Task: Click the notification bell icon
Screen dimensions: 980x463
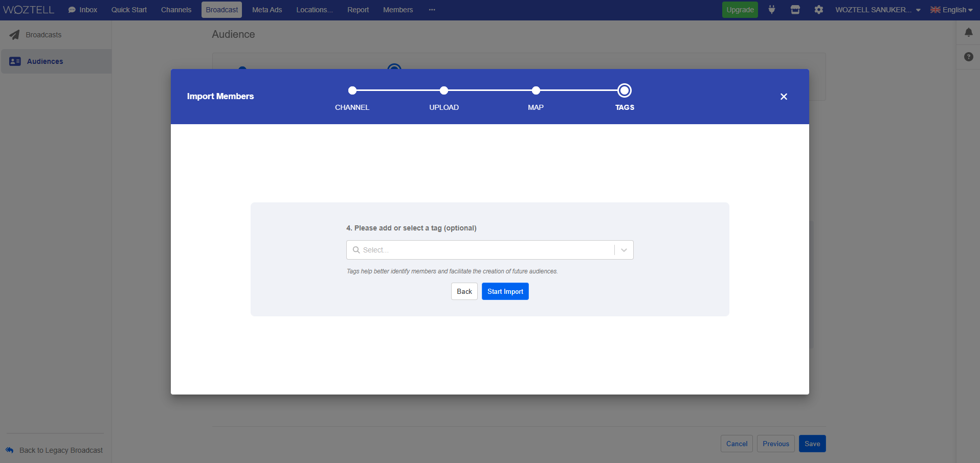Action: (969, 32)
